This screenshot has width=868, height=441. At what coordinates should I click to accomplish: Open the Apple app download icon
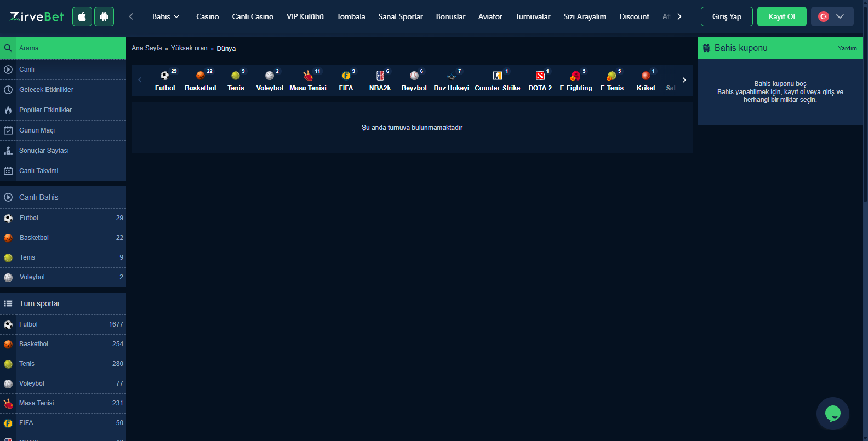click(x=82, y=16)
